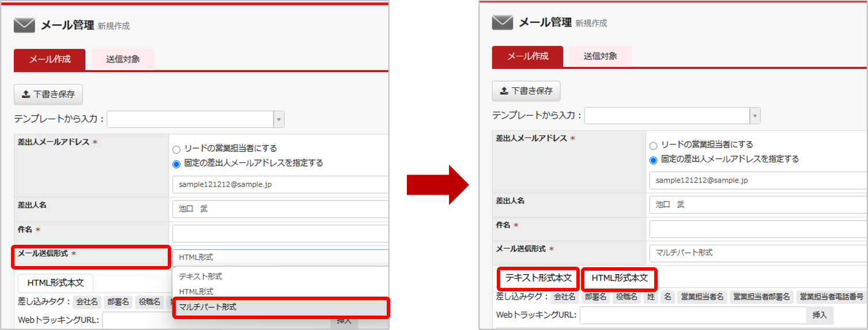
Task: Click the mail envelope icon in right panel
Action: 503,22
